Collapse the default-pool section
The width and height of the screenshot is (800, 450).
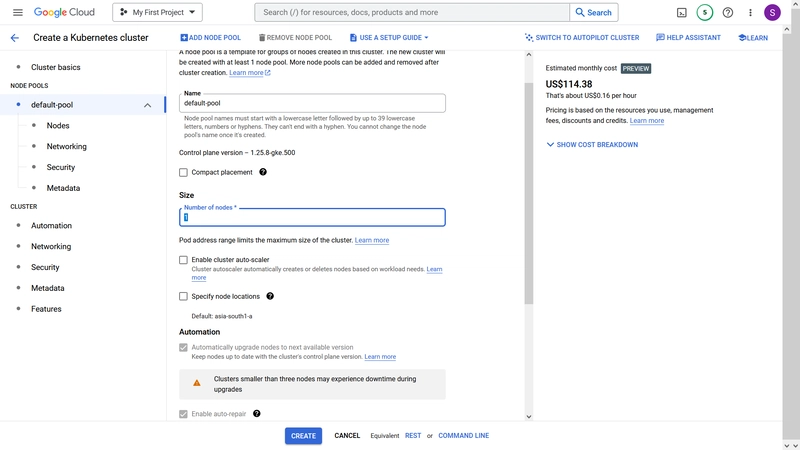click(x=147, y=105)
